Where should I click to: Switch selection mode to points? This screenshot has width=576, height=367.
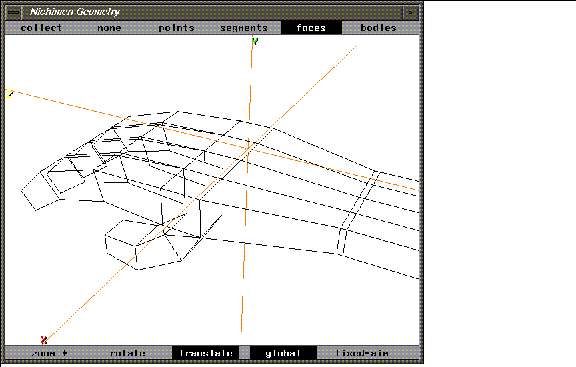click(x=176, y=28)
